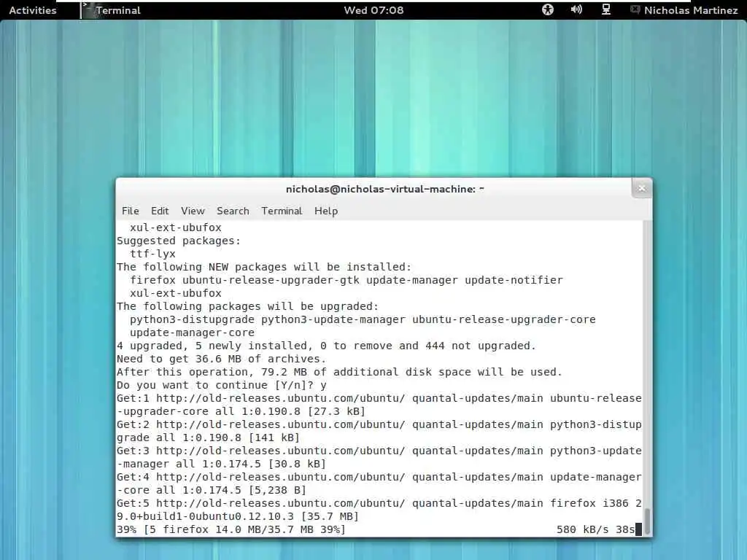
Task: Click '-upgrader-core all 1:0.190.8 [27.3 kB]' line
Action: 241,411
